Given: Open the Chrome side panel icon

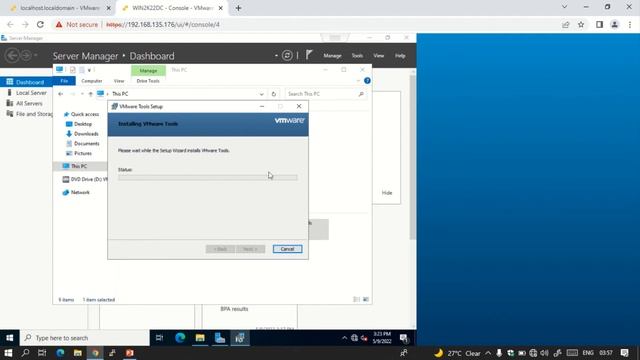Looking at the screenshot, I should (x=599, y=24).
